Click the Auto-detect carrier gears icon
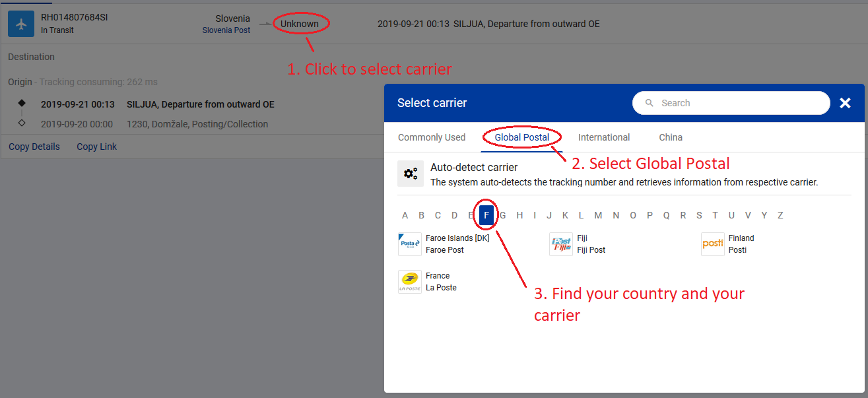 pyautogui.click(x=411, y=174)
